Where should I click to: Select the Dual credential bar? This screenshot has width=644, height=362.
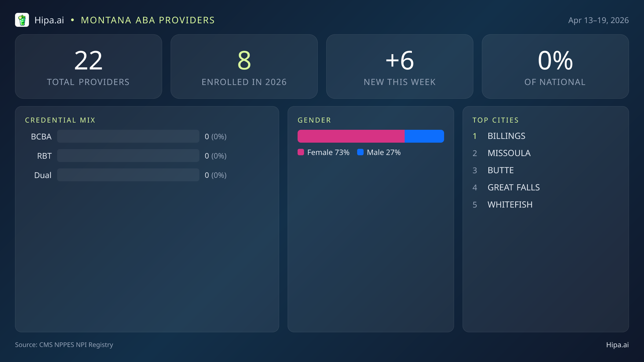point(128,175)
